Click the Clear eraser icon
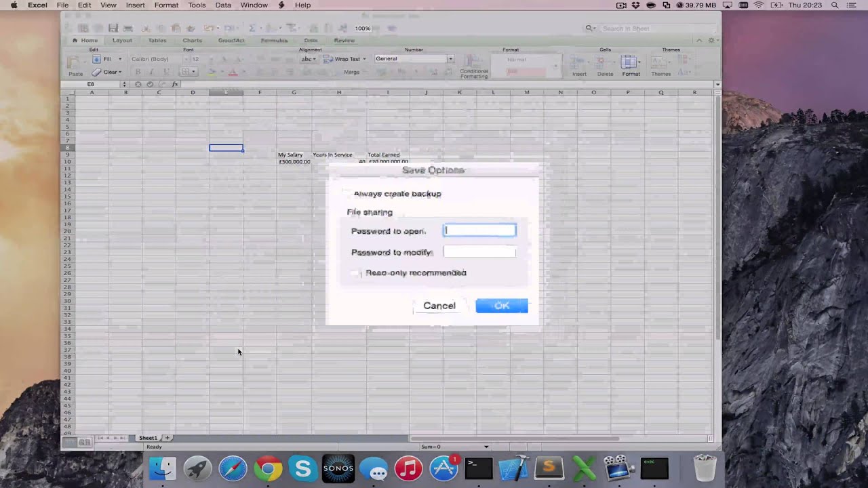868x488 pixels. [x=96, y=72]
